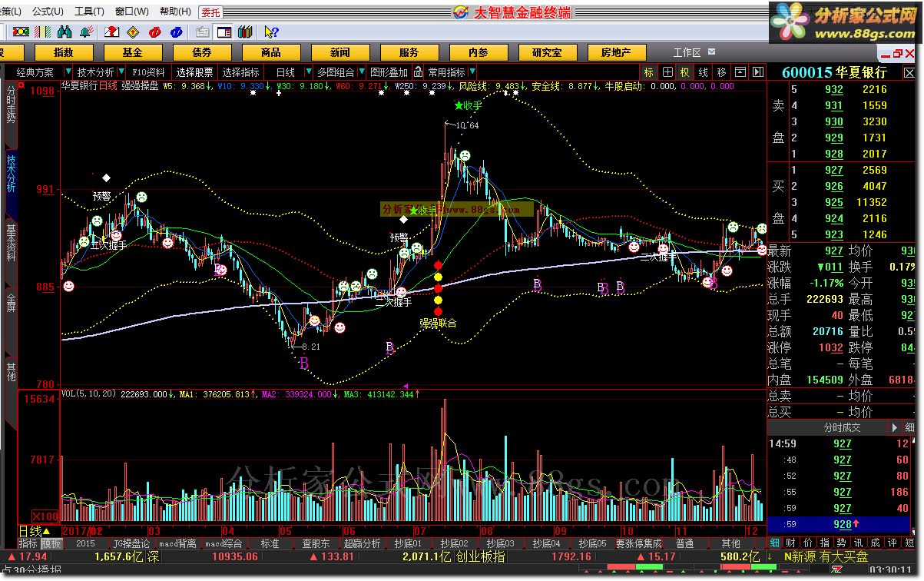Open the 窗口(W) menu

[x=131, y=12]
